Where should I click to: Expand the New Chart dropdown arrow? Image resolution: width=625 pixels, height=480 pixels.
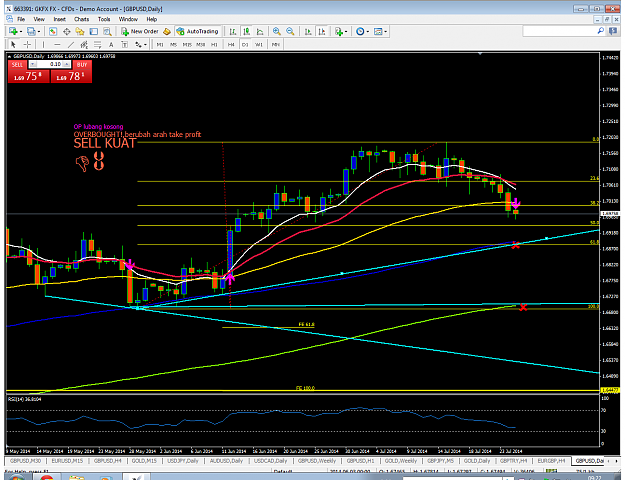[20, 31]
